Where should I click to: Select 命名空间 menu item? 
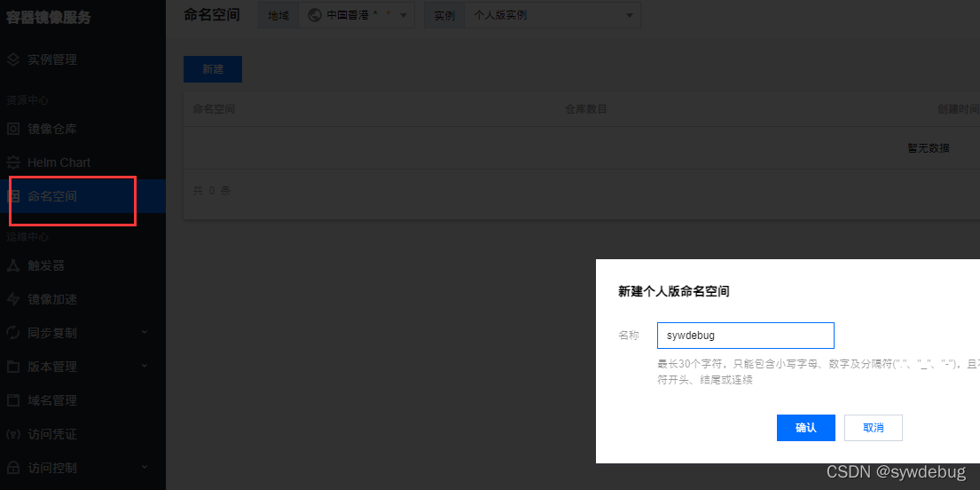coord(82,196)
